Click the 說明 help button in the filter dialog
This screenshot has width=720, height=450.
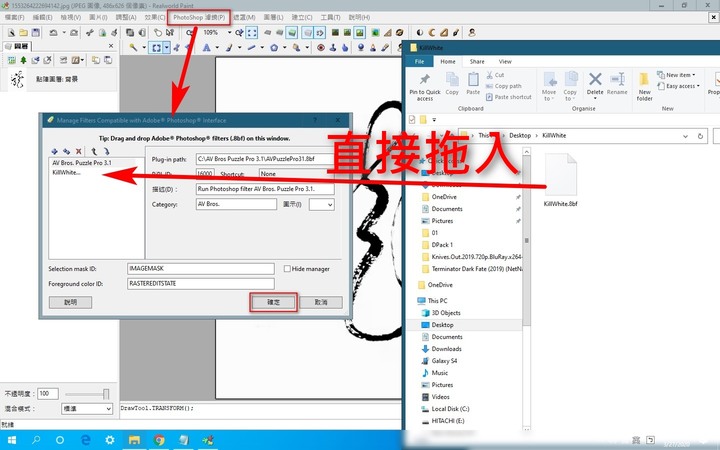coord(70,302)
